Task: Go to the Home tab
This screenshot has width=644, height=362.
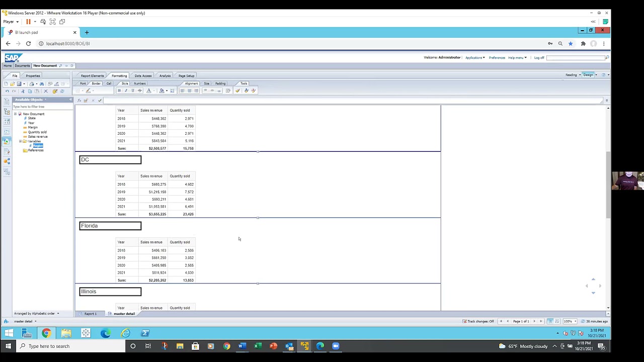Action: tap(8, 65)
